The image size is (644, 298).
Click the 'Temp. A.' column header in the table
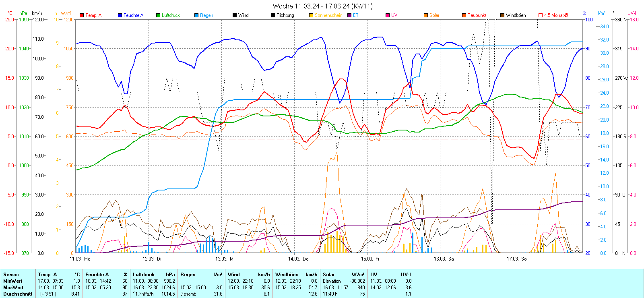click(48, 275)
